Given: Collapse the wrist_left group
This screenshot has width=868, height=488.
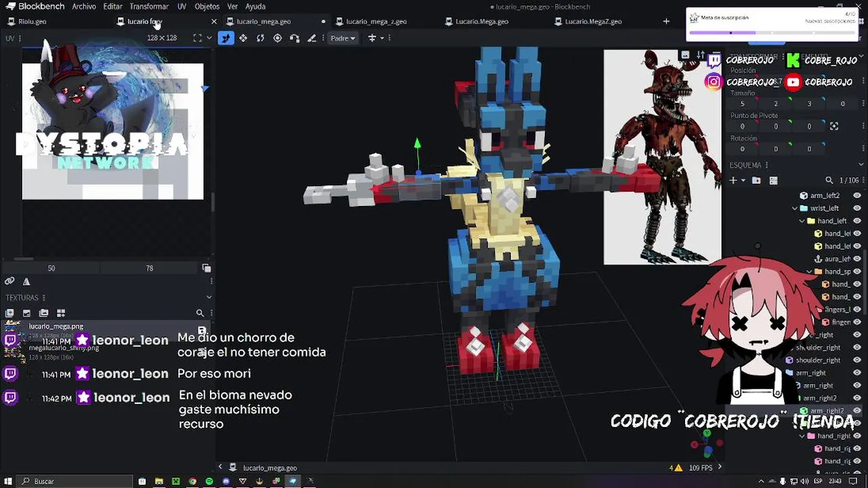Looking at the screenshot, I should (x=795, y=208).
